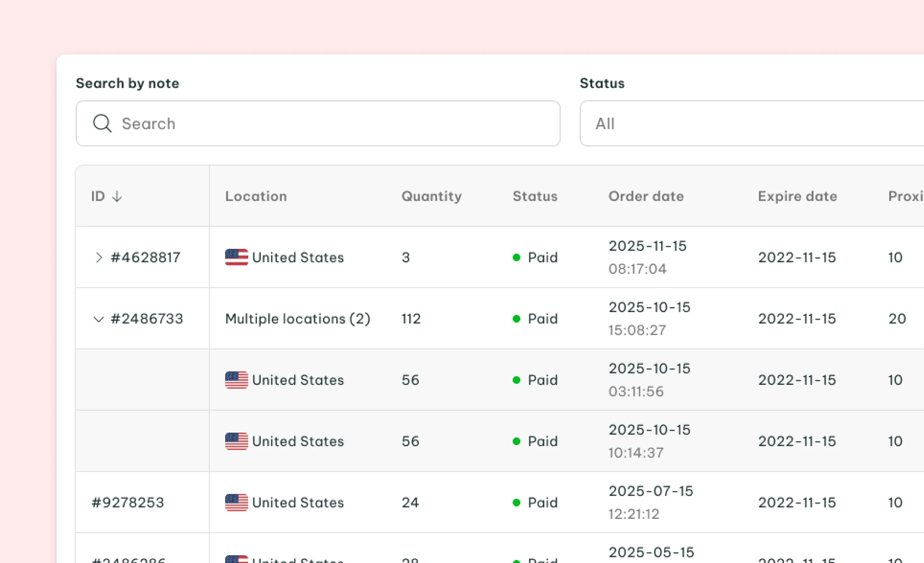The height and width of the screenshot is (563, 924).
Task: Collapse order #2486733 row chevron
Action: 98,319
